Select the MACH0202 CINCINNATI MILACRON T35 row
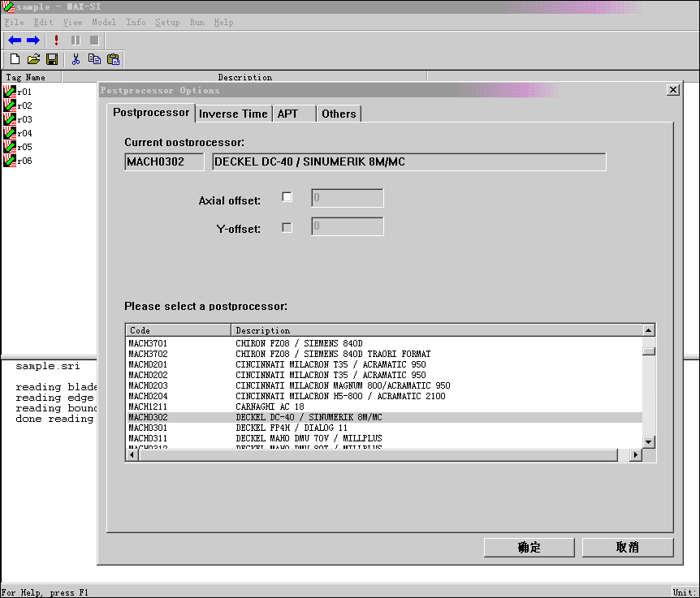700x598 pixels. pos(384,375)
